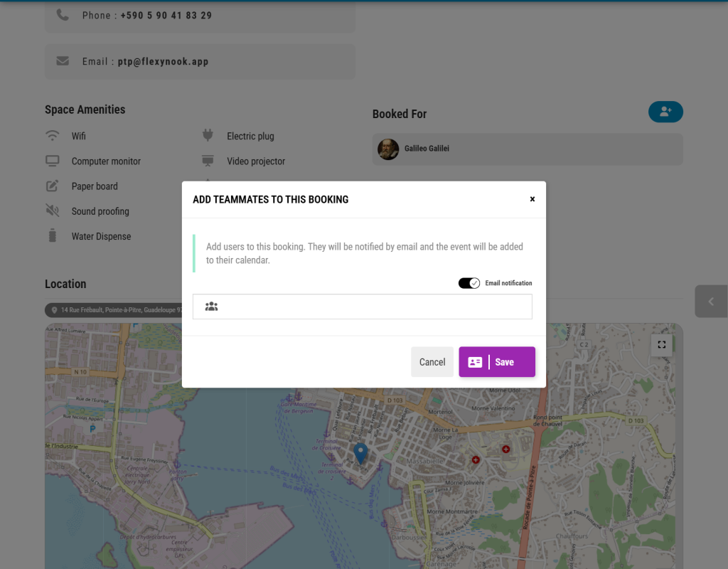
Task: Click the Paper board label
Action: [95, 186]
